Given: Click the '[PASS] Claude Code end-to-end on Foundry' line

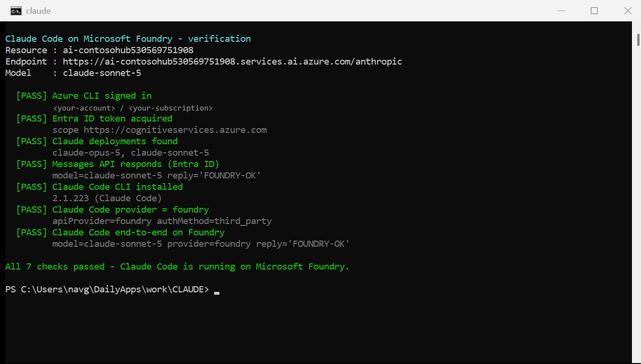Looking at the screenshot, I should coord(120,233).
